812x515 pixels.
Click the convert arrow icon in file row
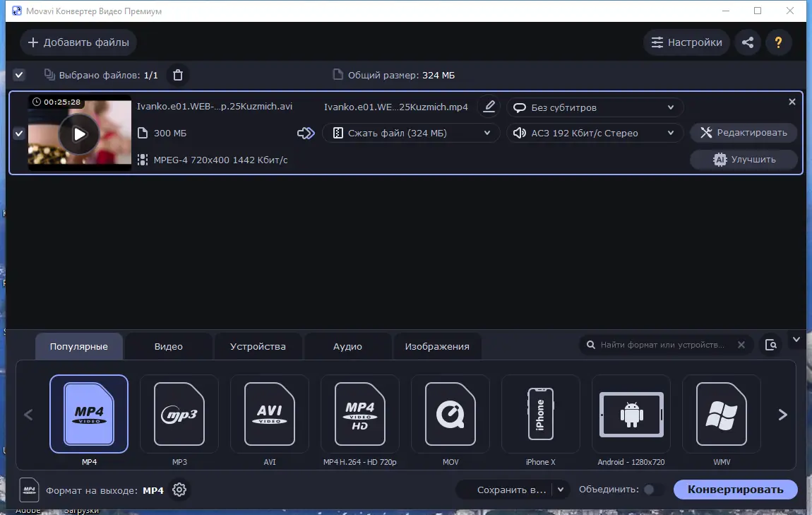point(306,133)
